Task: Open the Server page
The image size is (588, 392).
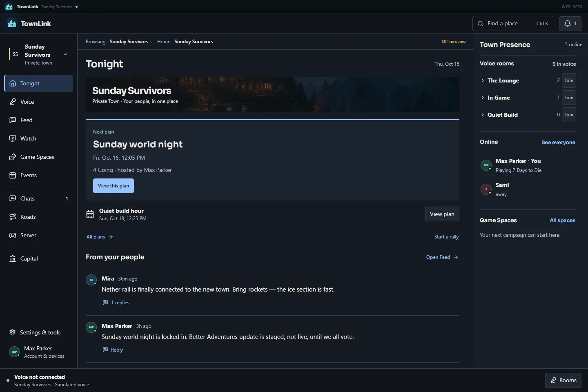Action: (x=39, y=235)
